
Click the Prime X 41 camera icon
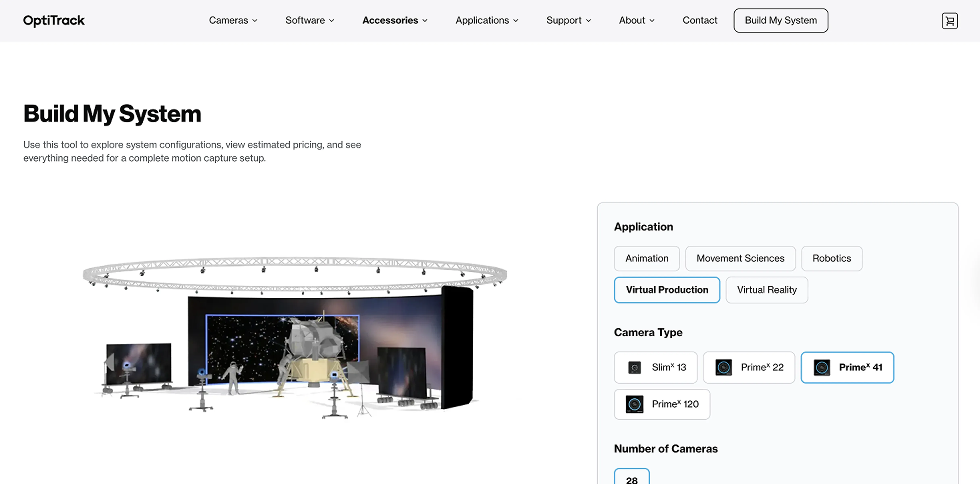pos(821,367)
